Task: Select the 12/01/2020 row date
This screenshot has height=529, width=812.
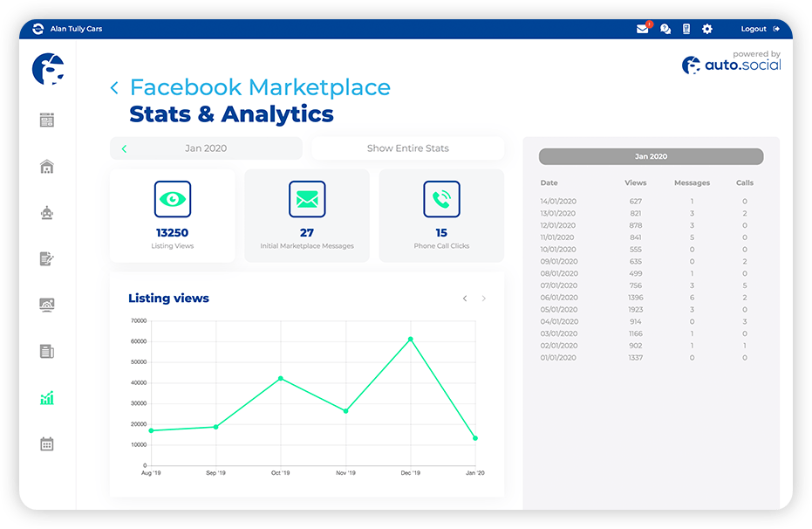Action: click(557, 225)
